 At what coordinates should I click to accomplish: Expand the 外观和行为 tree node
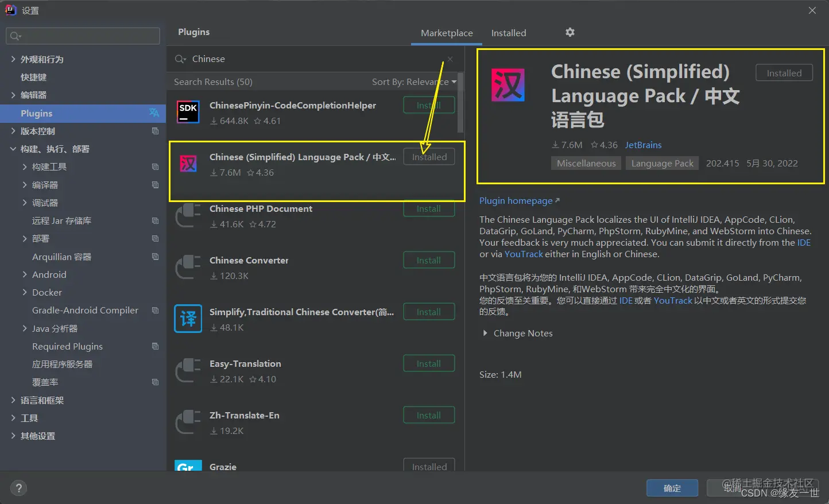point(13,59)
